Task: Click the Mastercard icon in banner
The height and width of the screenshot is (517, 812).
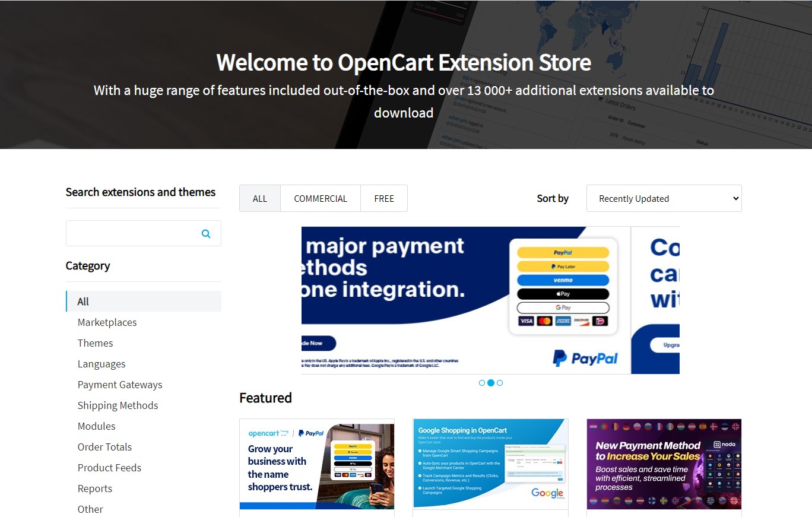Action: (544, 321)
